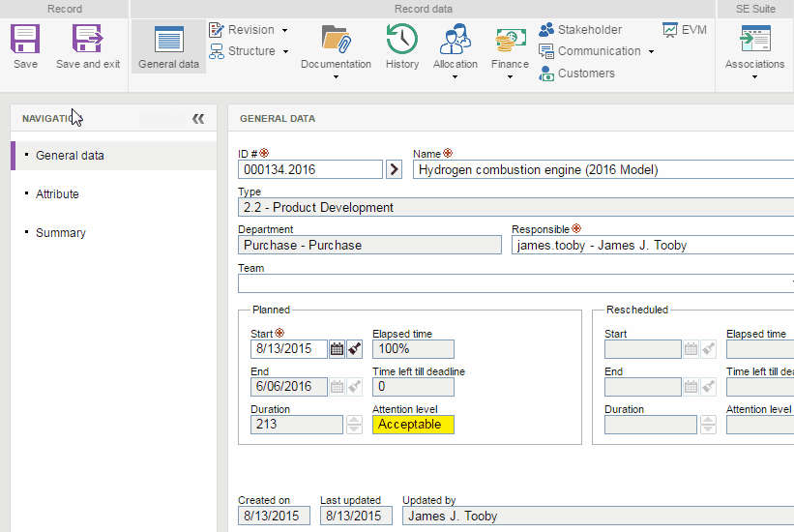
Task: Click the Customers ribbon item
Action: pyautogui.click(x=576, y=73)
